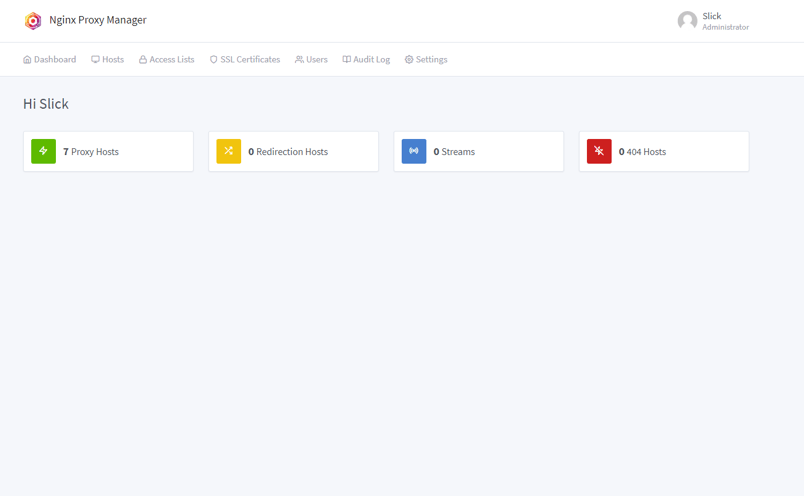
Task: Open the Users page
Action: click(311, 59)
